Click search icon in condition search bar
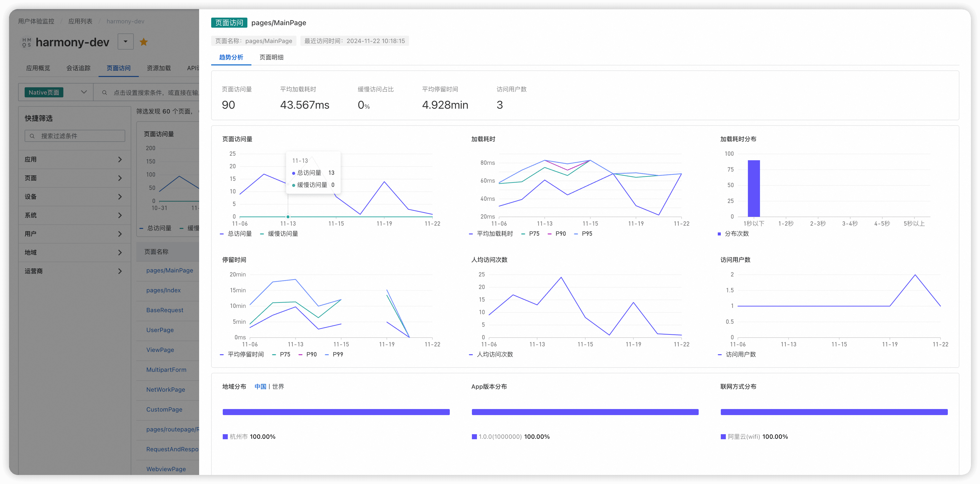The height and width of the screenshot is (484, 980). click(104, 93)
